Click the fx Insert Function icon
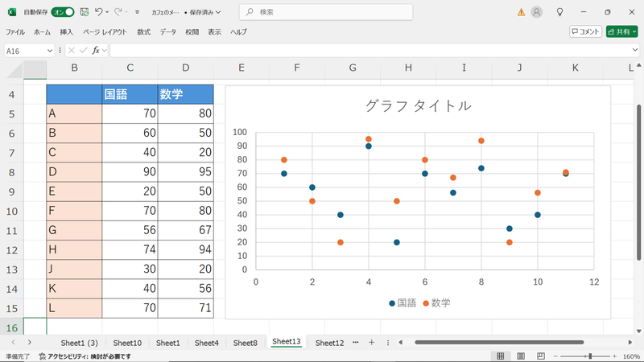This screenshot has width=644, height=362. (96, 51)
